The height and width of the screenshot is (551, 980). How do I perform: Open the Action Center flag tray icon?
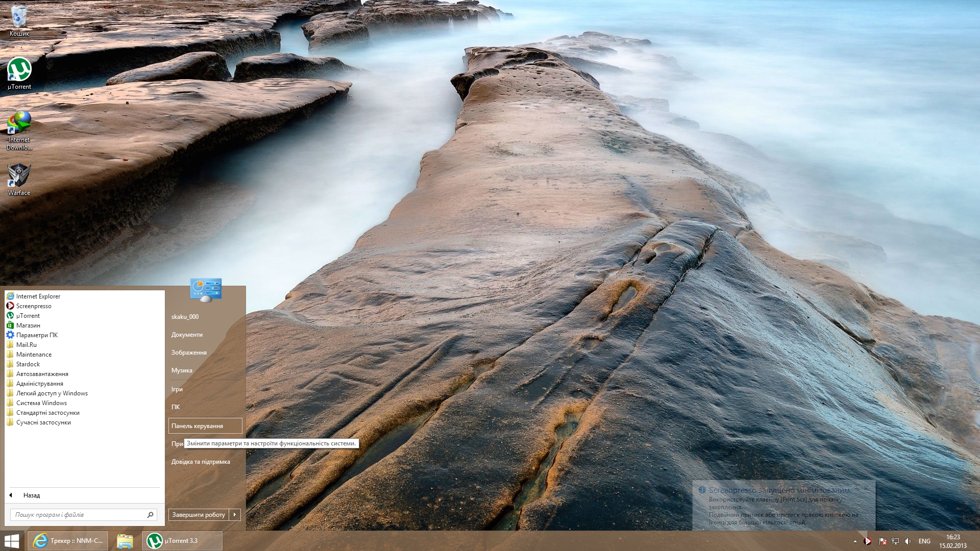pos(882,541)
